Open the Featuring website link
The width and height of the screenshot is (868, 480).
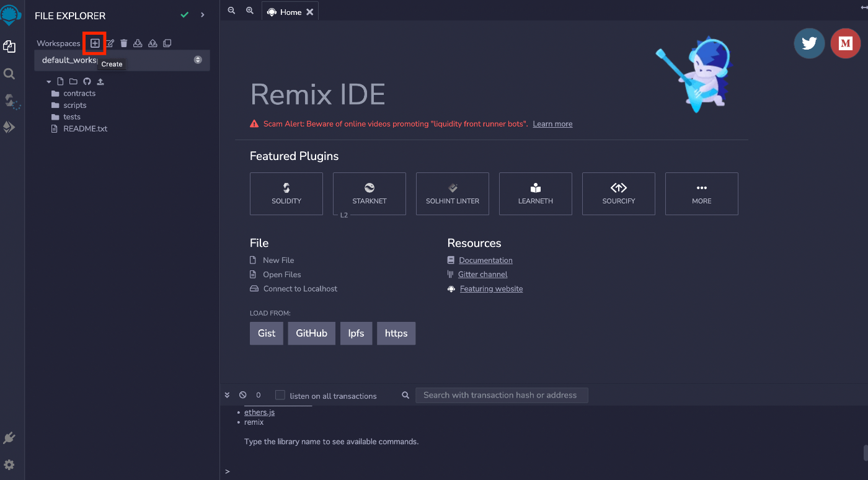(x=491, y=289)
